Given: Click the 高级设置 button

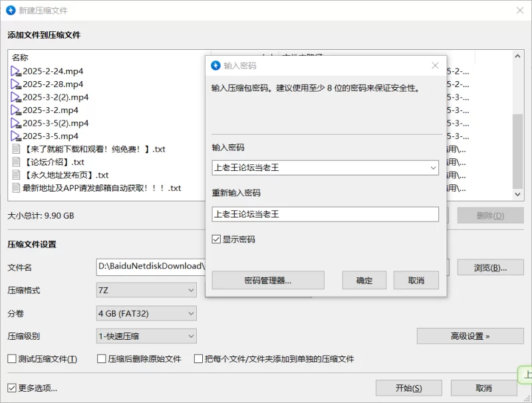Looking at the screenshot, I should 469,336.
